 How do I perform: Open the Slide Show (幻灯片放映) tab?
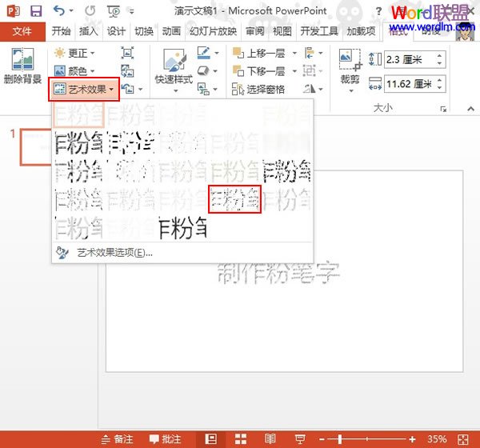213,31
